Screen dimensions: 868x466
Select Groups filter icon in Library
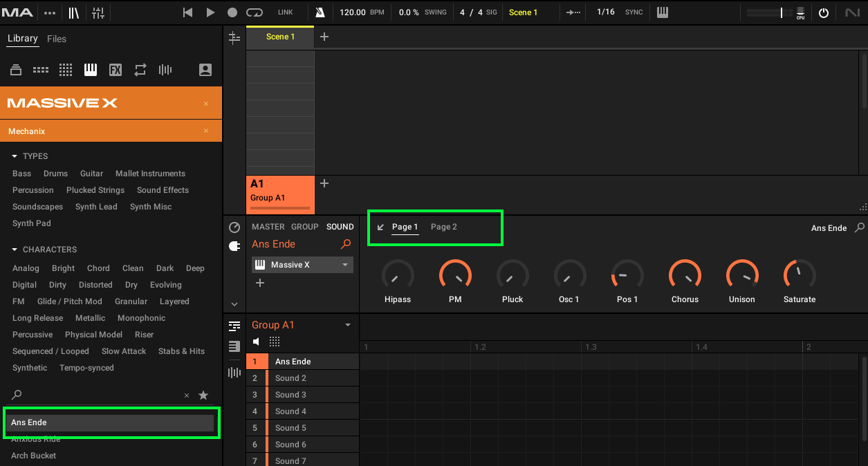41,70
